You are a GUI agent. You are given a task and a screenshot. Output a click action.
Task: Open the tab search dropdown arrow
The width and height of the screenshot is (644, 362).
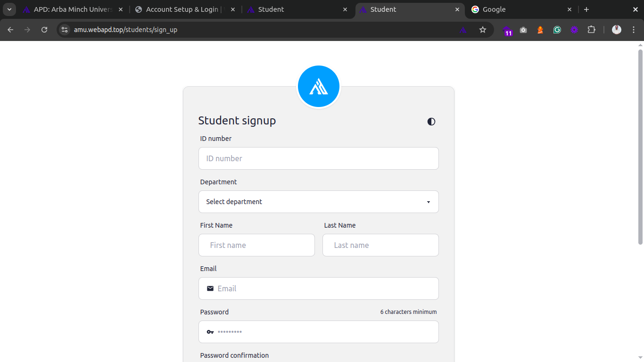(9, 9)
